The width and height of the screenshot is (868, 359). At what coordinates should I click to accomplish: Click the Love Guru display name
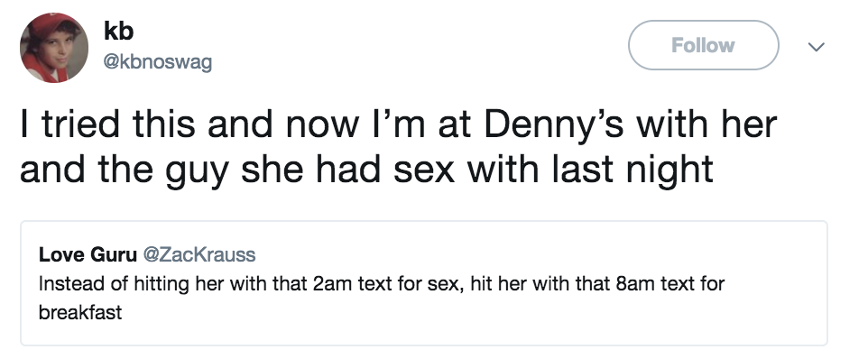click(88, 254)
